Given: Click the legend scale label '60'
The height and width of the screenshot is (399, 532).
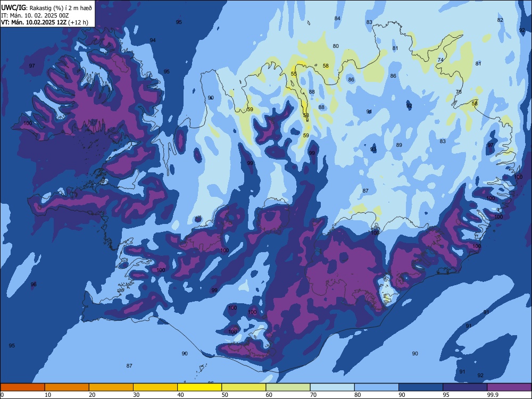Looking at the screenshot, I should pyautogui.click(x=269, y=395).
